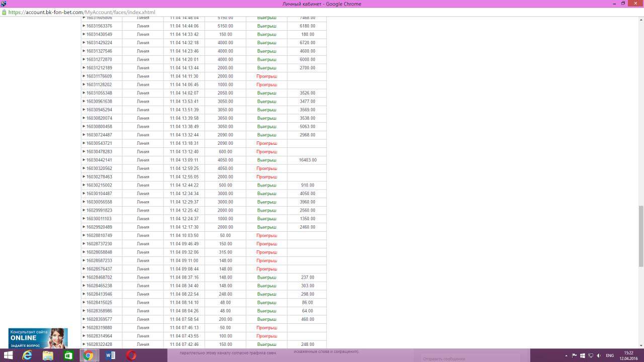Click the secure lock icon in address bar
This screenshot has height=362, width=644.
[x=5, y=12]
